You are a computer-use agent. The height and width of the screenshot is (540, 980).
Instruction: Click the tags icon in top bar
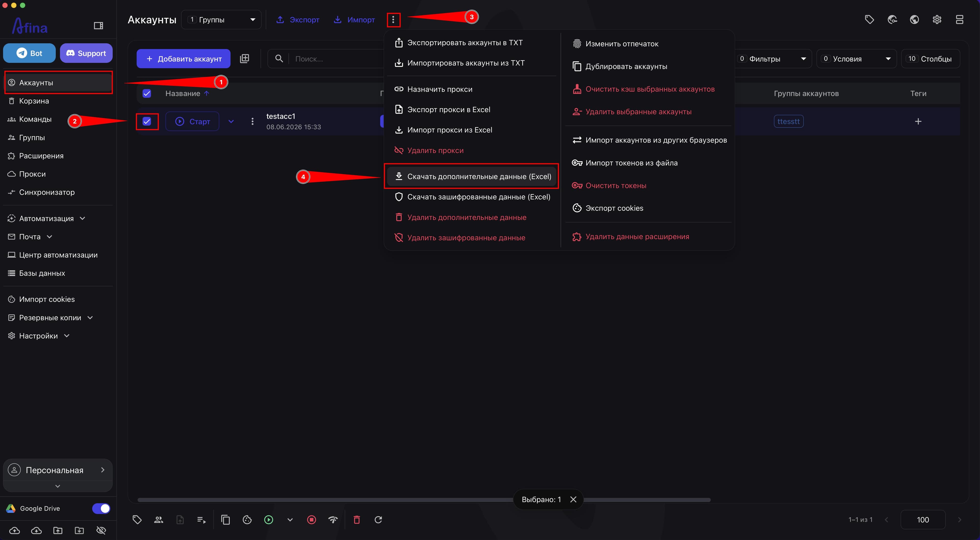click(x=869, y=19)
